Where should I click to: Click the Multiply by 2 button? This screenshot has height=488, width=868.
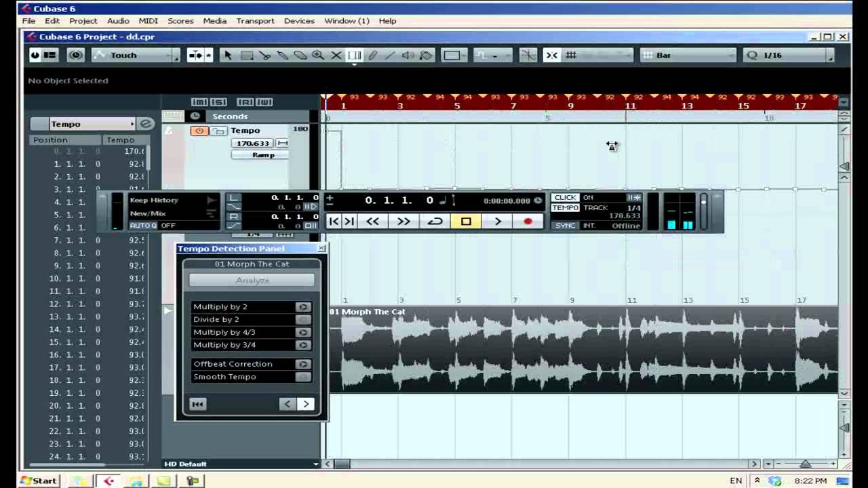tap(303, 307)
